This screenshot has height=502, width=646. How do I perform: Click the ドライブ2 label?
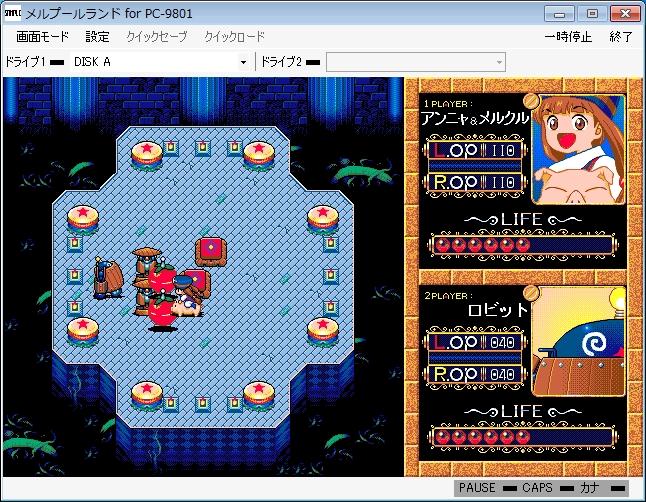pyautogui.click(x=282, y=62)
